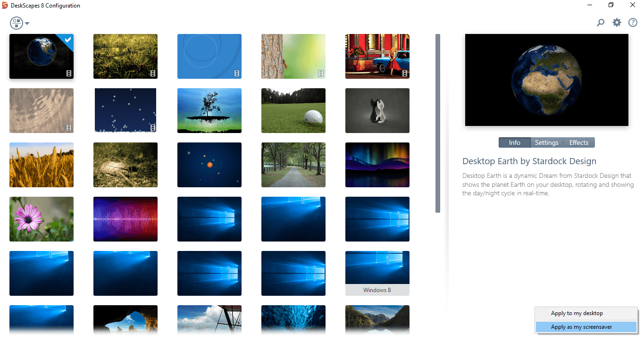Click film strip icon on sand thumbnail
This screenshot has width=644, height=342.
pyautogui.click(x=69, y=128)
